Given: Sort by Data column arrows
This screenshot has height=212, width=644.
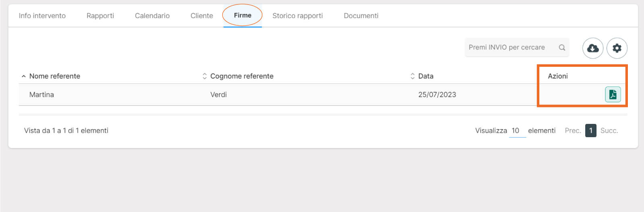Looking at the screenshot, I should click(x=412, y=76).
